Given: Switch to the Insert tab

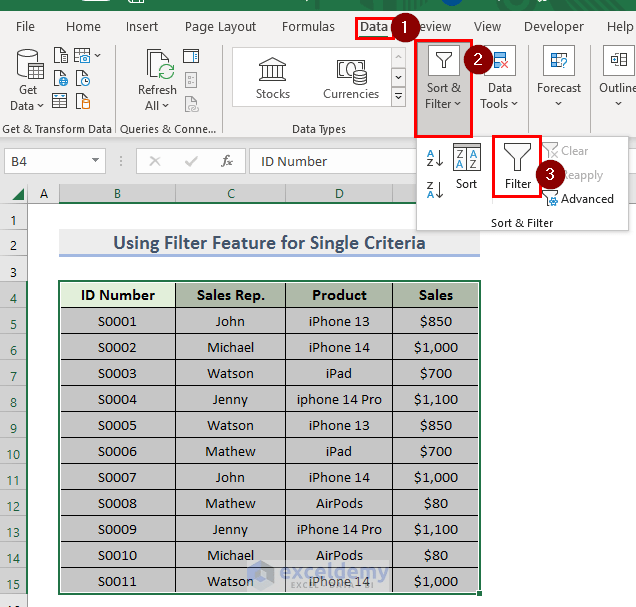Looking at the screenshot, I should 142,27.
